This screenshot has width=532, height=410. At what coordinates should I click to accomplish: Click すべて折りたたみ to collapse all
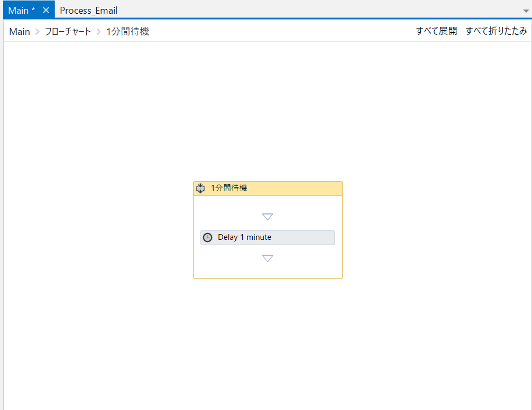coord(497,31)
